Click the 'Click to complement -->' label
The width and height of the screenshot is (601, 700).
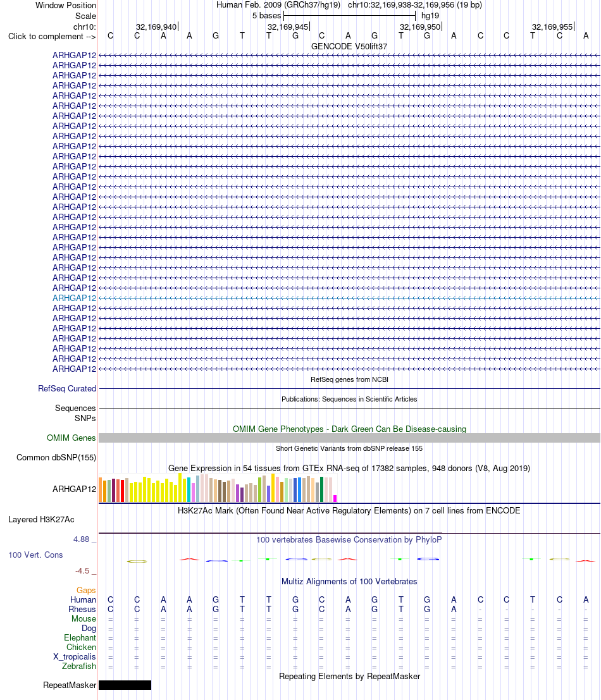click(x=52, y=36)
